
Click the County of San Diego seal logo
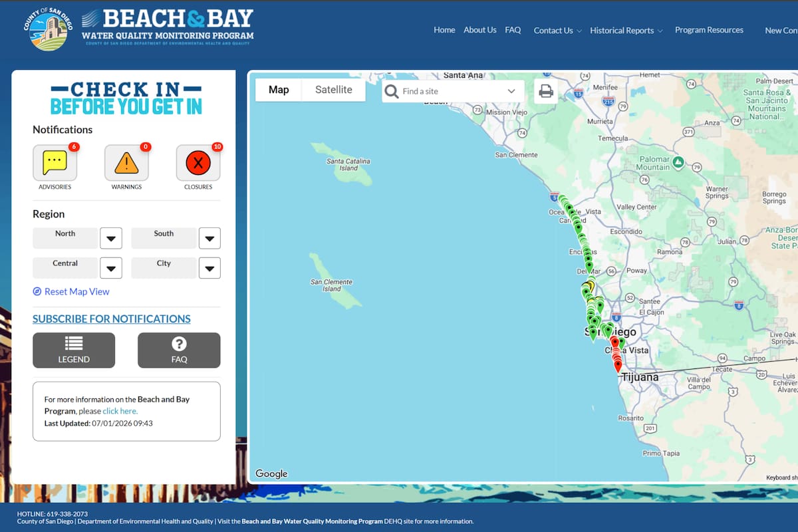tap(48, 29)
